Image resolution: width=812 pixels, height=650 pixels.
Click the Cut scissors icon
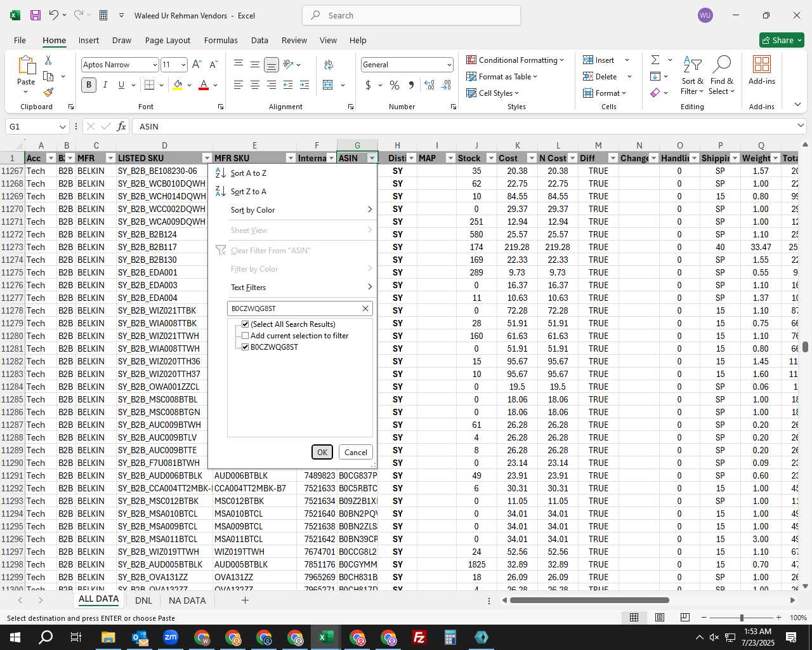48,60
